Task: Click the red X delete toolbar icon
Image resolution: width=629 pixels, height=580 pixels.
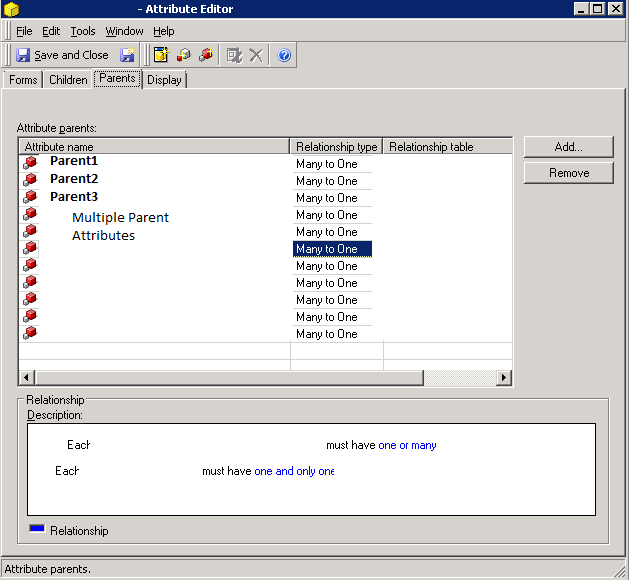Action: [257, 55]
